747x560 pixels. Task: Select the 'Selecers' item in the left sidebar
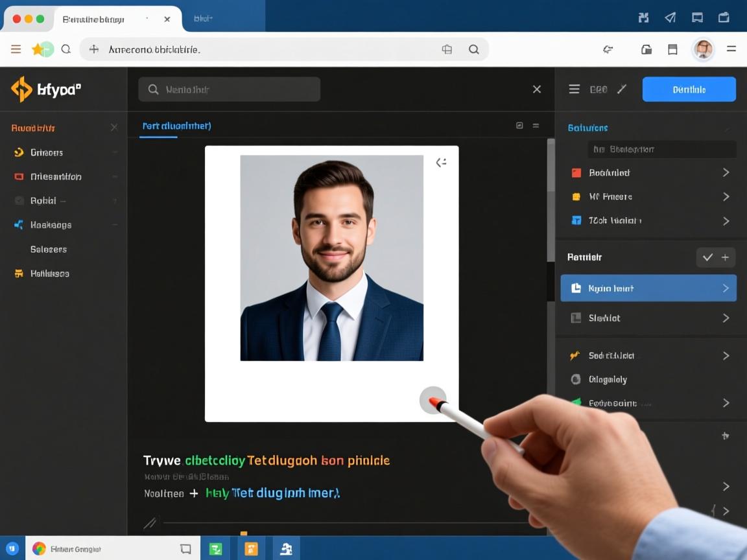coord(49,250)
